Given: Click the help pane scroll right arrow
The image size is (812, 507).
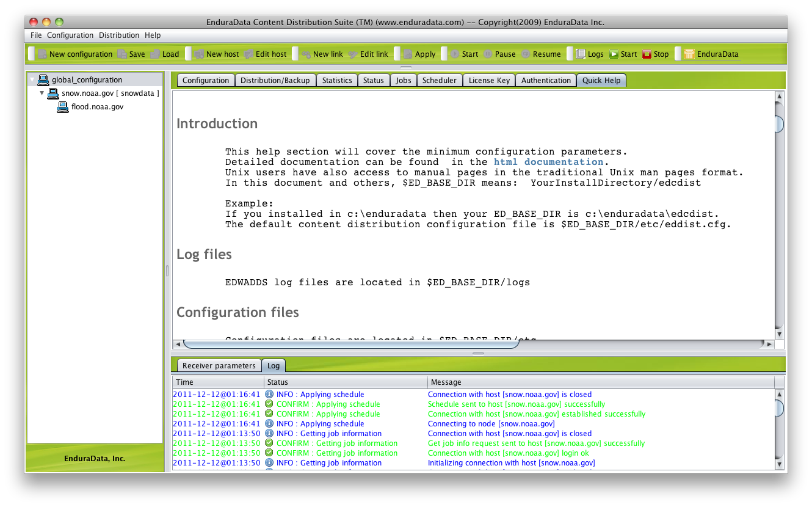Looking at the screenshot, I should click(x=769, y=345).
